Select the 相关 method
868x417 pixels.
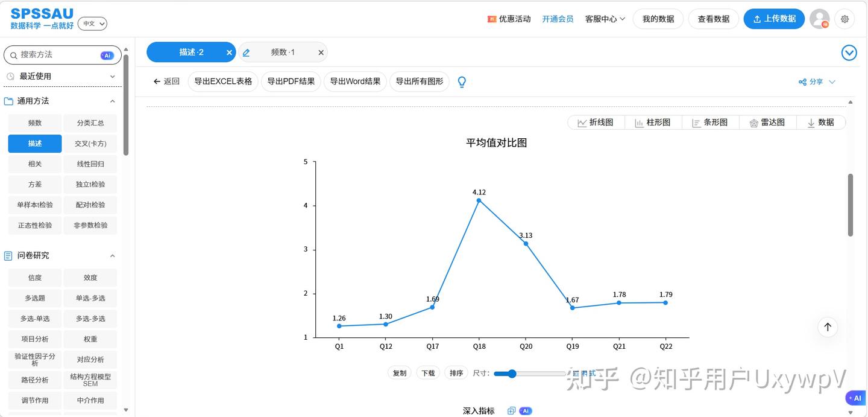click(35, 164)
